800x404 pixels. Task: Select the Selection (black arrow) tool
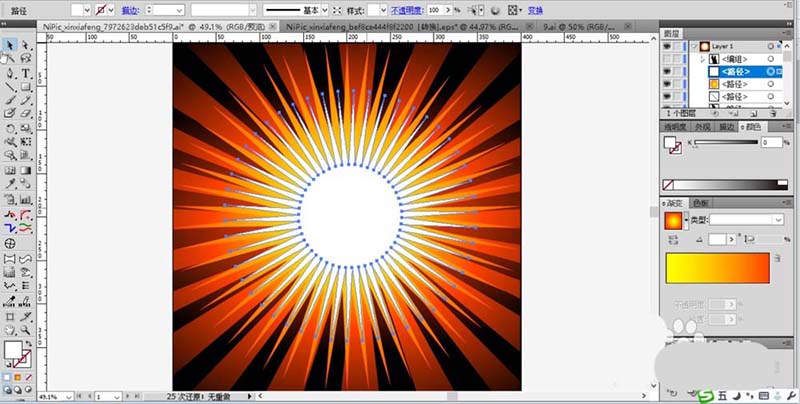point(9,45)
